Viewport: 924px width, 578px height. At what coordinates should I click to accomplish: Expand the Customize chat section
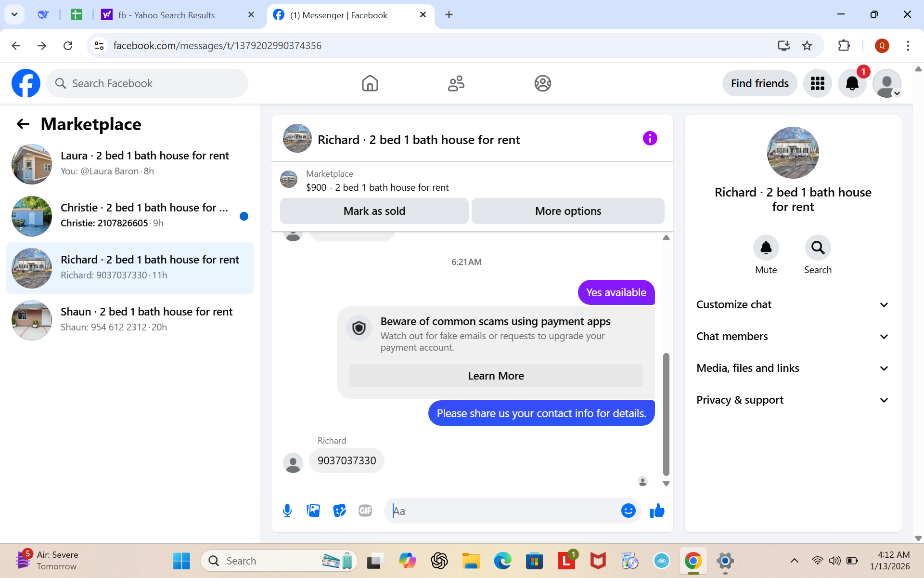click(x=793, y=304)
